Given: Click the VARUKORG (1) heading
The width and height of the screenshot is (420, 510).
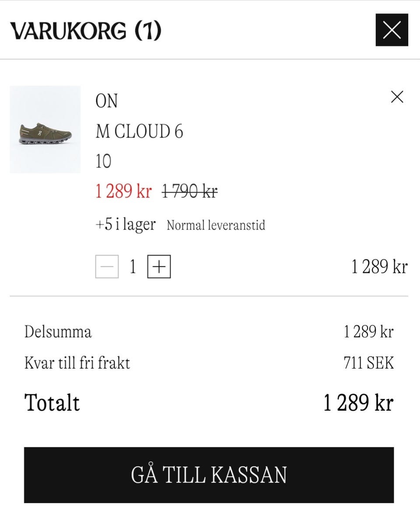Looking at the screenshot, I should (x=86, y=31).
